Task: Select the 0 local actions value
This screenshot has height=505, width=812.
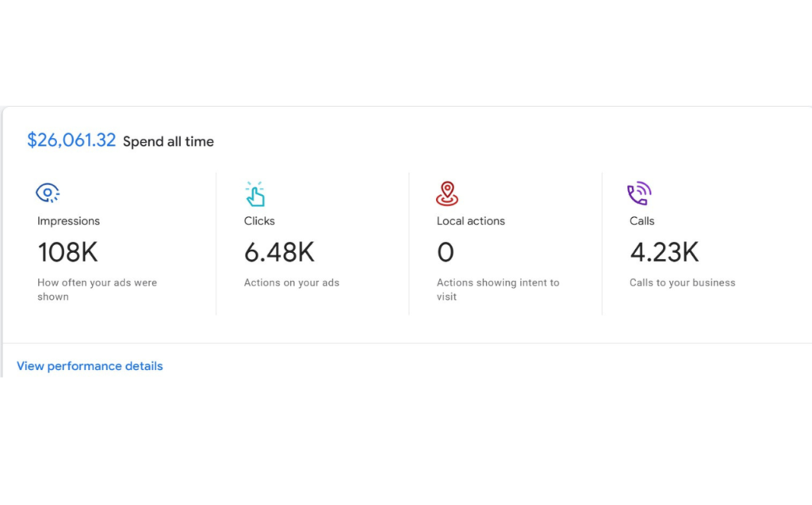Action: pos(446,252)
